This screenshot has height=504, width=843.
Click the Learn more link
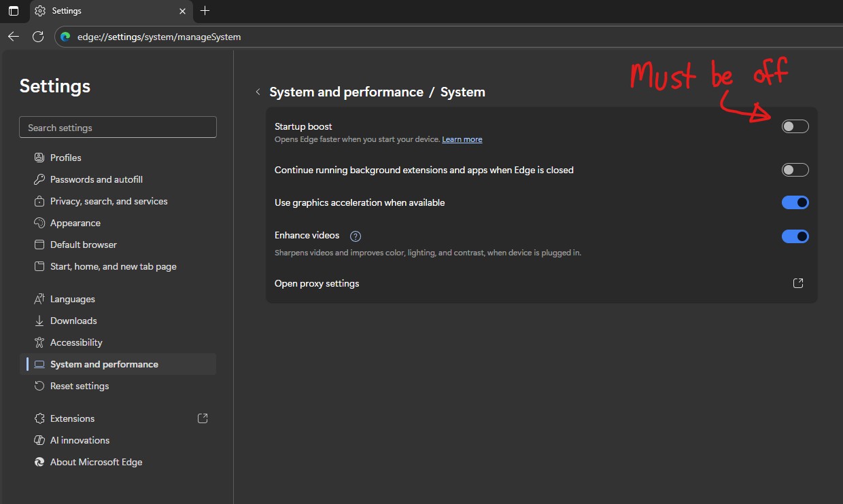462,139
